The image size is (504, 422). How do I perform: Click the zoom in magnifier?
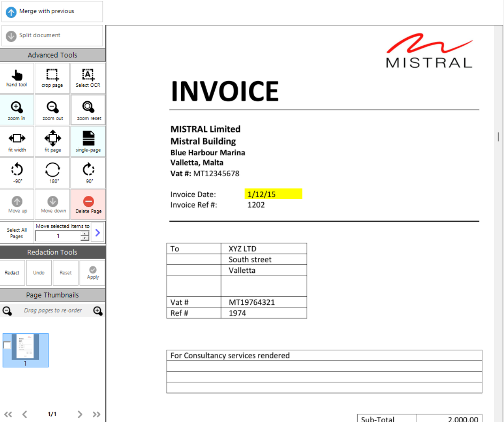pyautogui.click(x=17, y=110)
